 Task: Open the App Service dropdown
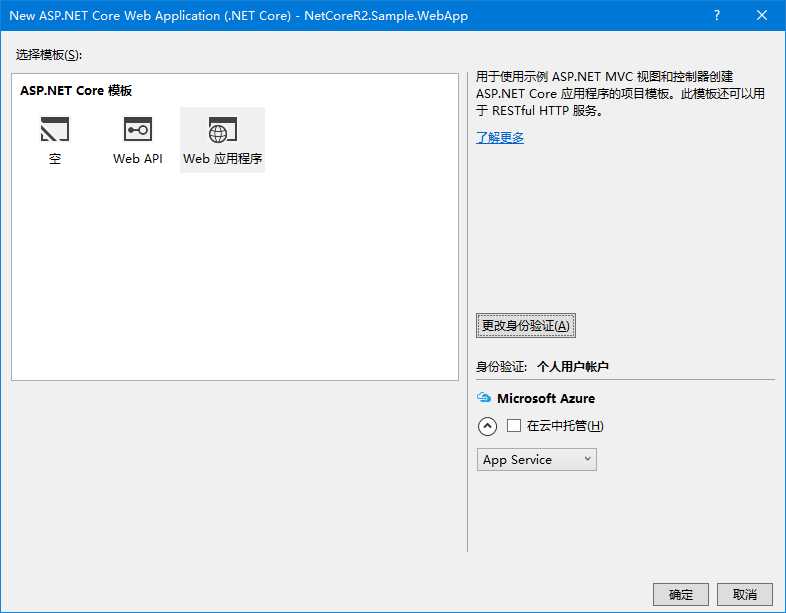coord(536,460)
